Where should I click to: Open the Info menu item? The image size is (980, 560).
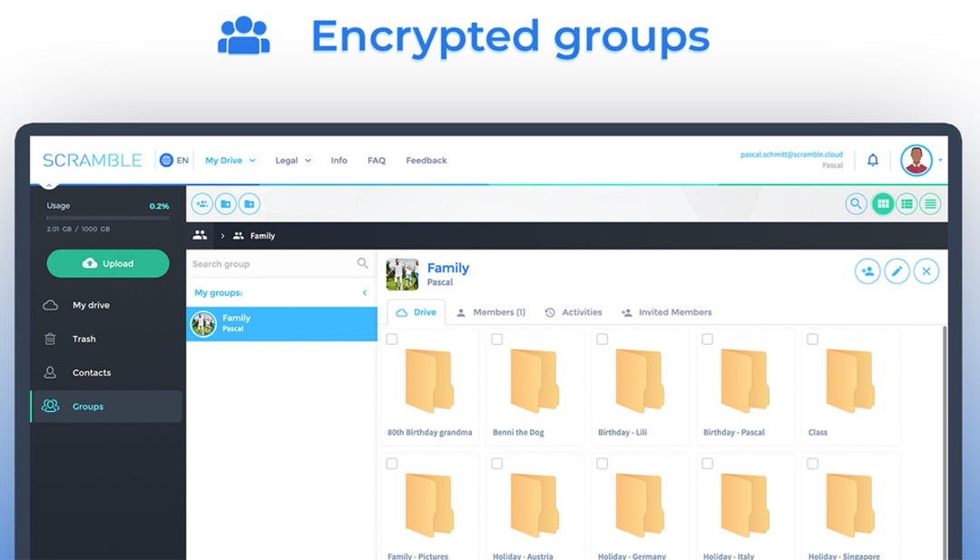(338, 161)
